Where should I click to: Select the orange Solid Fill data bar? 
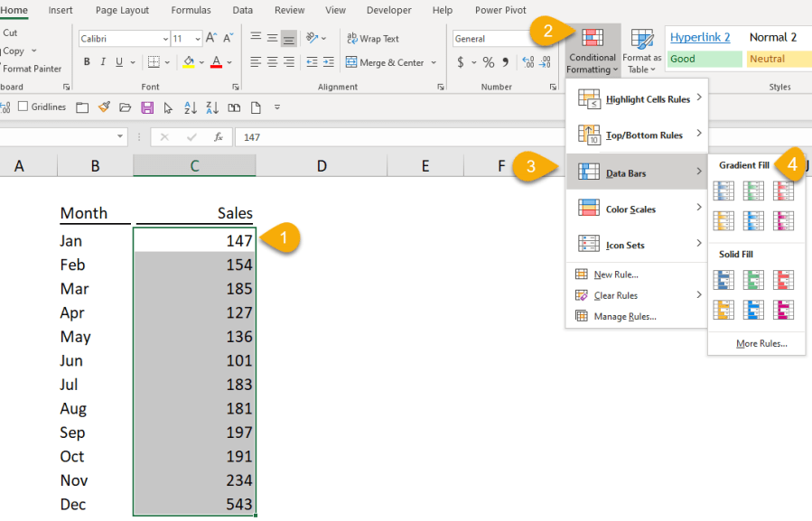[x=723, y=310]
